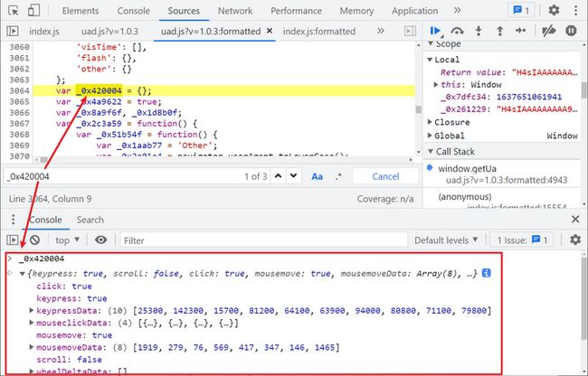Select the index.js file tab

coord(44,31)
